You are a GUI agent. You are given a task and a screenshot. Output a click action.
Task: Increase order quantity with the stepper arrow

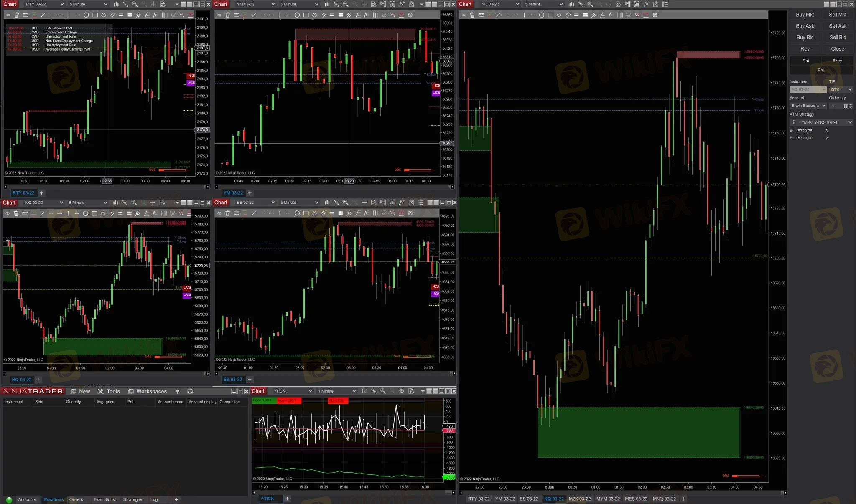[x=851, y=104]
